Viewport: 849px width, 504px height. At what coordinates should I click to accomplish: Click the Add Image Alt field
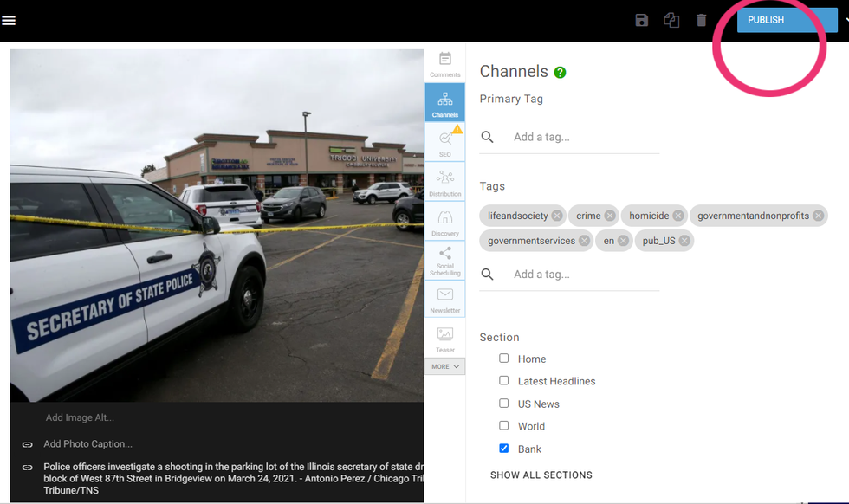click(x=80, y=417)
